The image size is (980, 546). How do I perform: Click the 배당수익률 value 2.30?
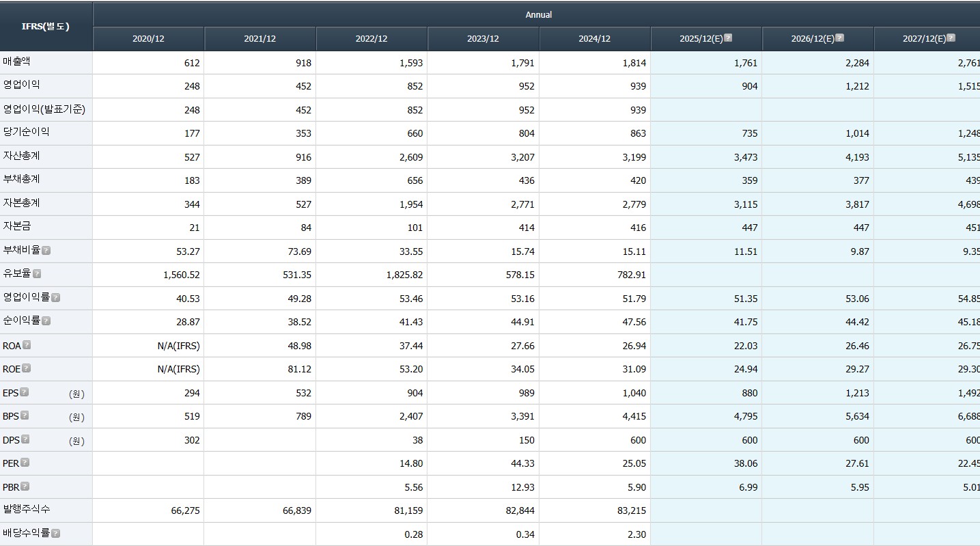pos(636,534)
